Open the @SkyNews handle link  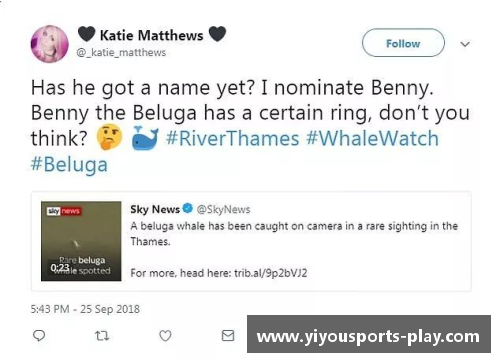coord(223,209)
